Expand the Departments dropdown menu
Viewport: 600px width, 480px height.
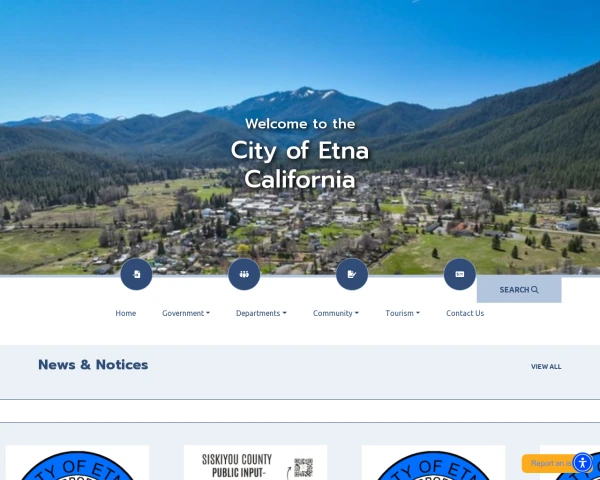[x=261, y=313]
